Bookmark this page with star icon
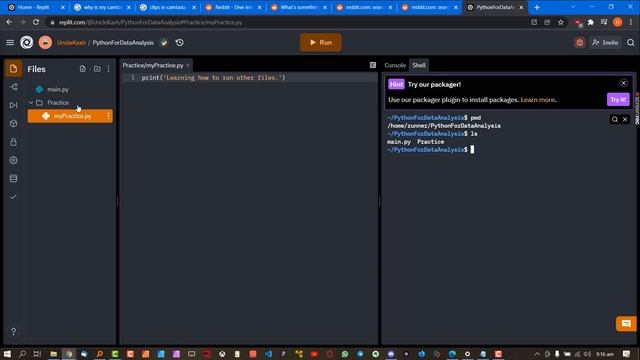Viewport: 640px width, 360px height. pos(561,22)
